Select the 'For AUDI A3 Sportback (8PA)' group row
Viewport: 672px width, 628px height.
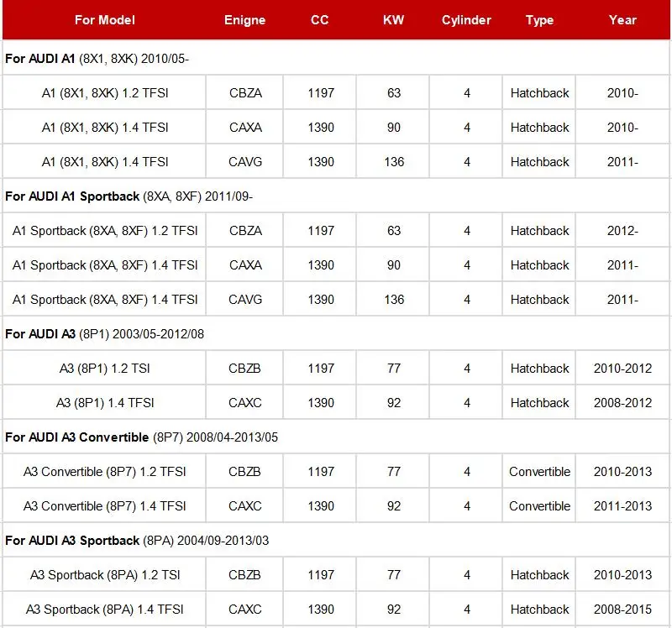[x=336, y=540]
